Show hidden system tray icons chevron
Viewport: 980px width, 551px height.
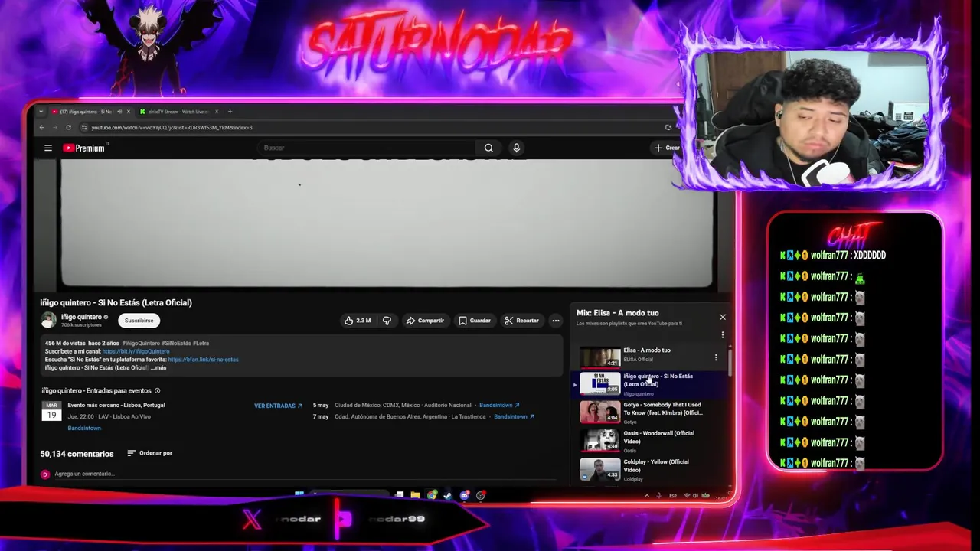tap(647, 496)
